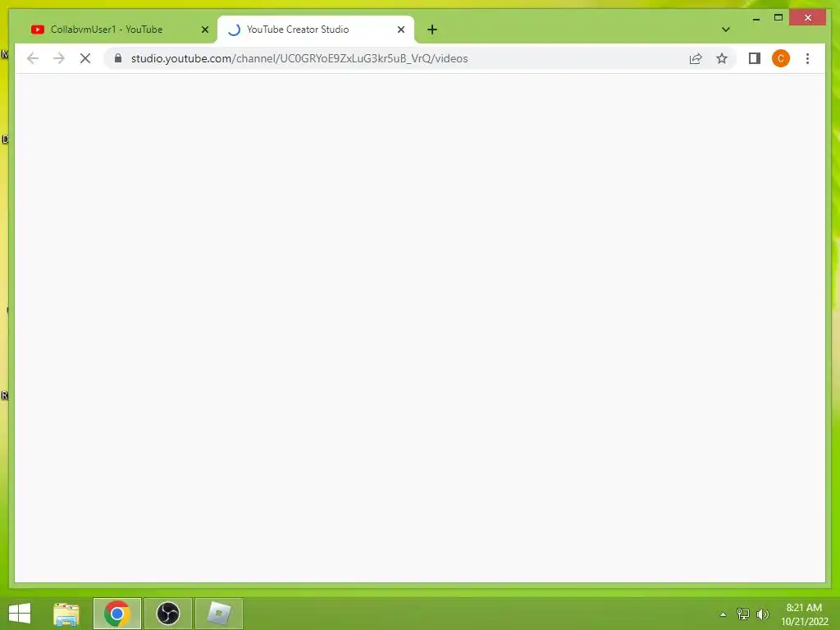This screenshot has height=630, width=840.
Task: Open the clock showing 8:21 AM
Action: pyautogui.click(x=804, y=614)
